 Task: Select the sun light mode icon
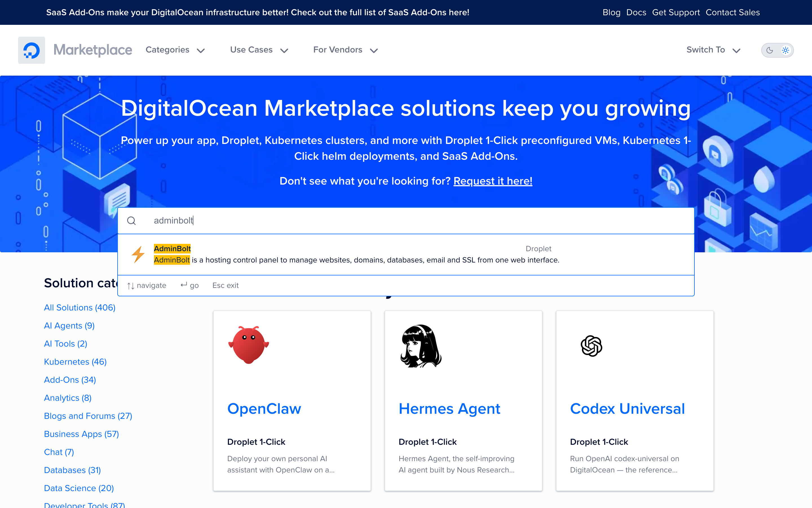(785, 51)
